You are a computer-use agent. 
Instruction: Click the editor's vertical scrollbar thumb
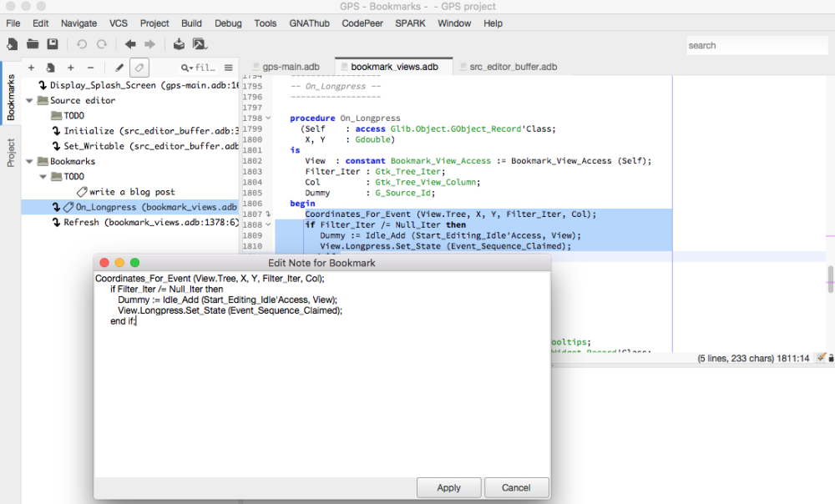[830, 278]
